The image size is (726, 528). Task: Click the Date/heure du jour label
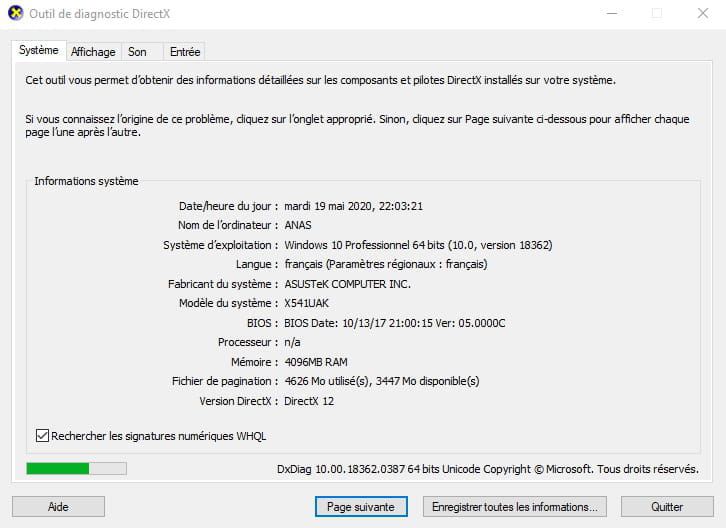point(228,206)
